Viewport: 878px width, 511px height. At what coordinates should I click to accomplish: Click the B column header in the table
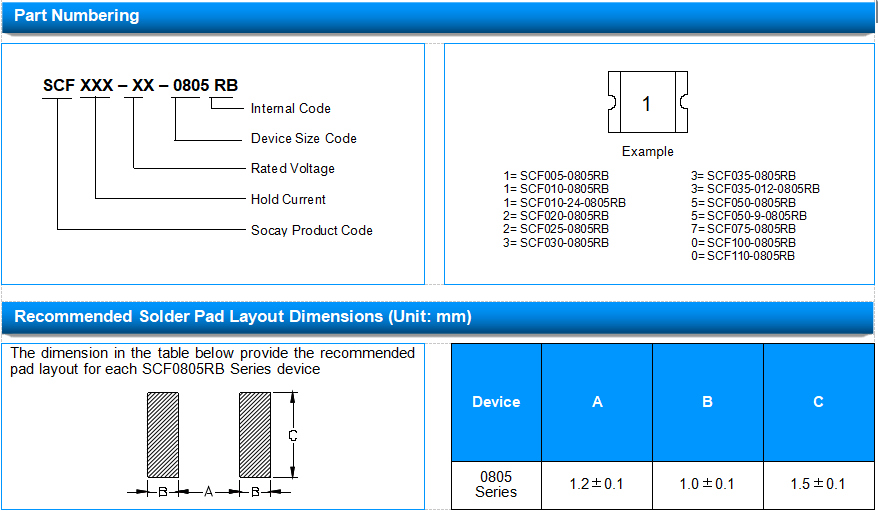(708, 402)
